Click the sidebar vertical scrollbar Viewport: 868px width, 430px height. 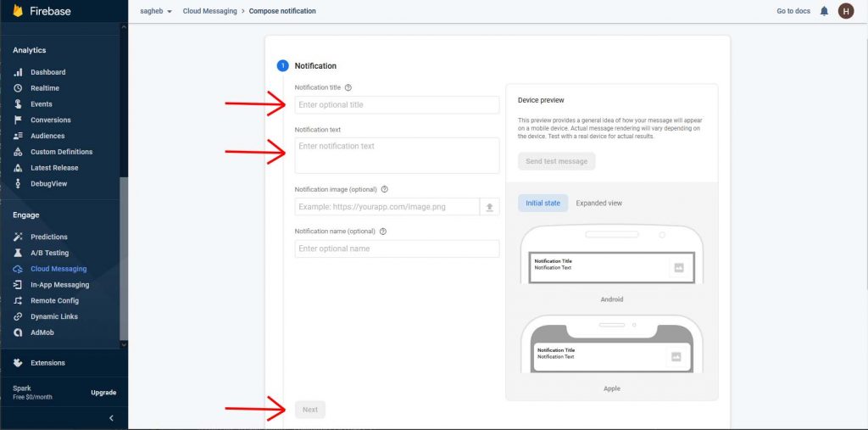[x=124, y=258]
